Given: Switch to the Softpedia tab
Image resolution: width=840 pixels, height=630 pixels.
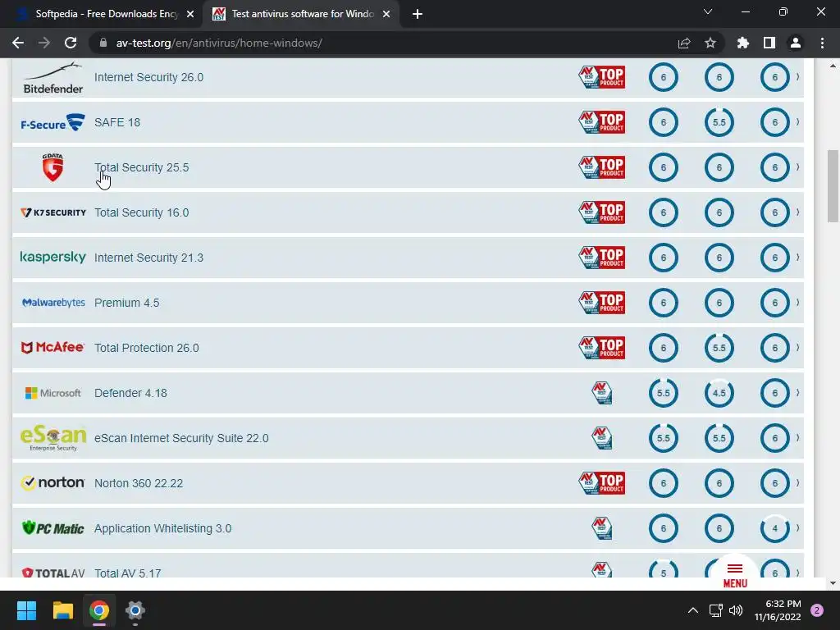Looking at the screenshot, I should 101,14.
